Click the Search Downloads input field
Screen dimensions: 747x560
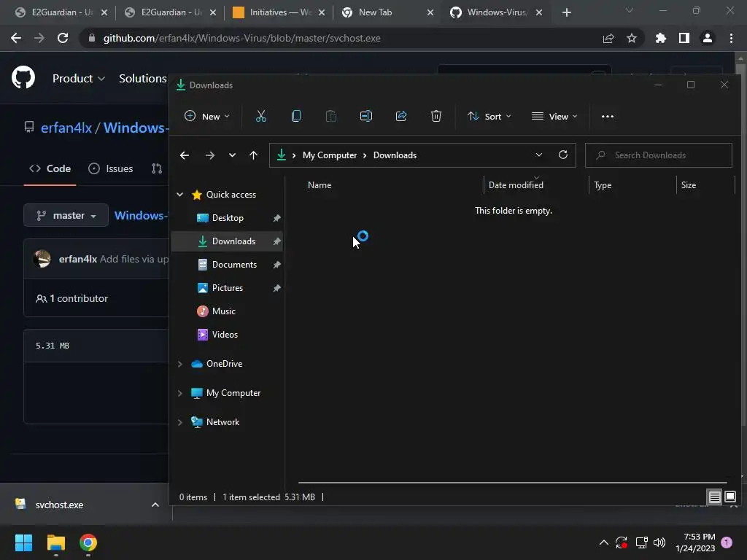coord(659,155)
